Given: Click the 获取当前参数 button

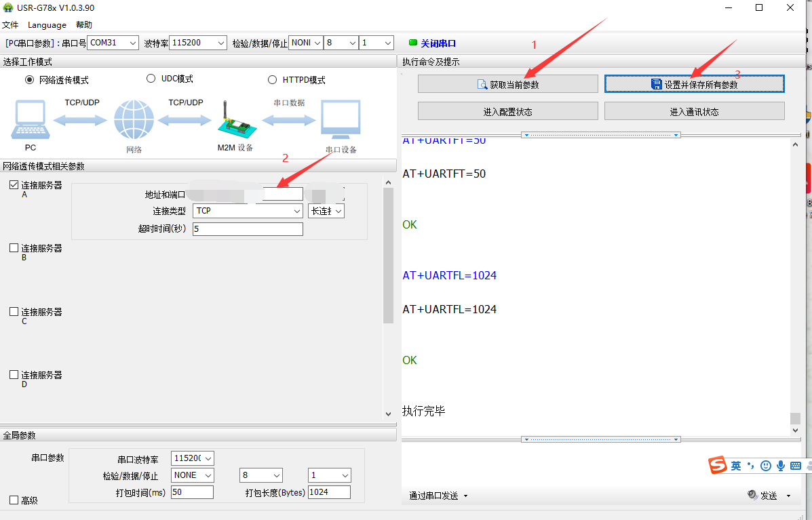Looking at the screenshot, I should [x=507, y=84].
